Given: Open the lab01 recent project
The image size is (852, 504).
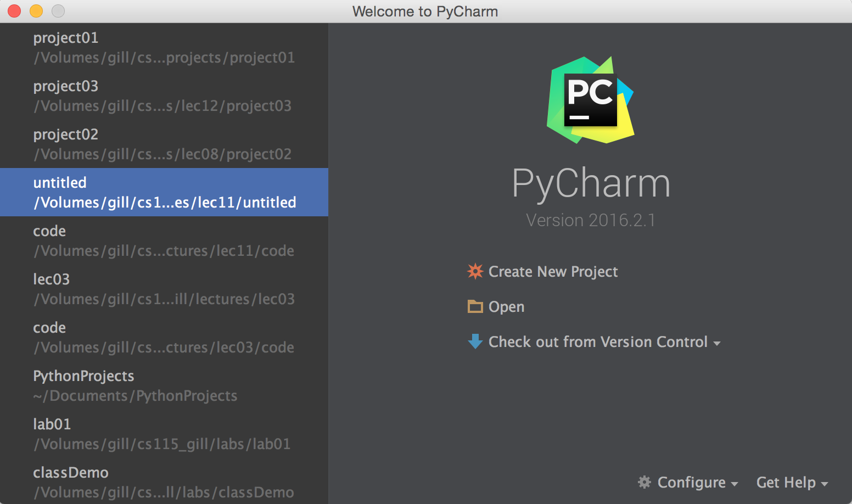Looking at the screenshot, I should [164, 434].
